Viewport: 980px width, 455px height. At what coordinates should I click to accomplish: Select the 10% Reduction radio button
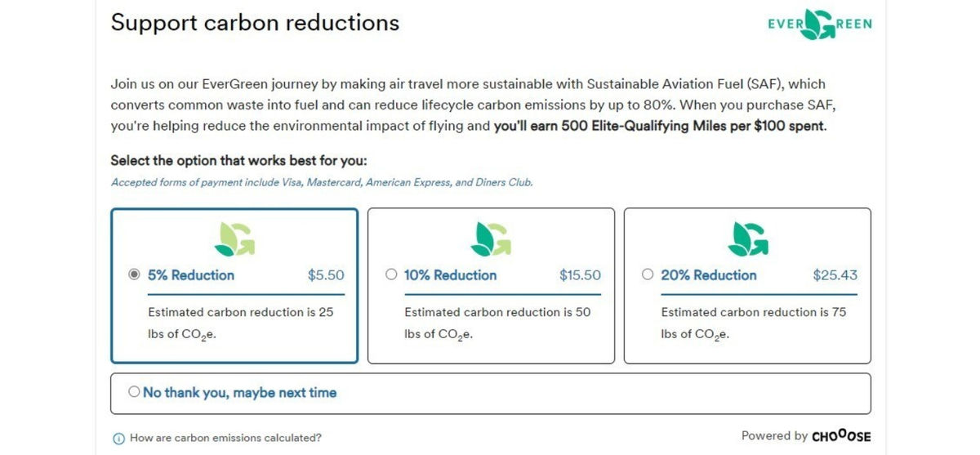tap(391, 275)
